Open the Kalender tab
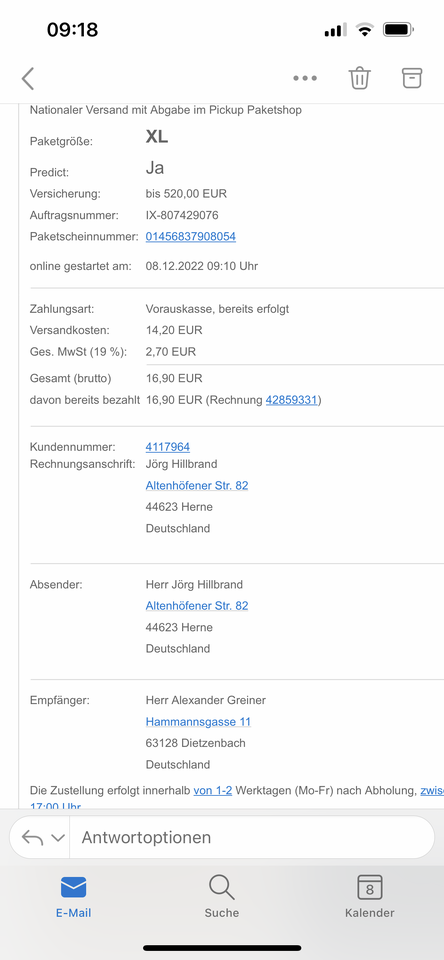 pos(370,896)
